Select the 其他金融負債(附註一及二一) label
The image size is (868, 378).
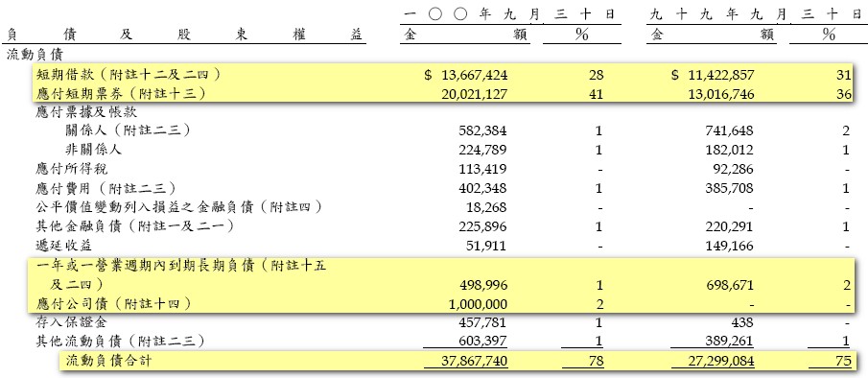[134, 225]
